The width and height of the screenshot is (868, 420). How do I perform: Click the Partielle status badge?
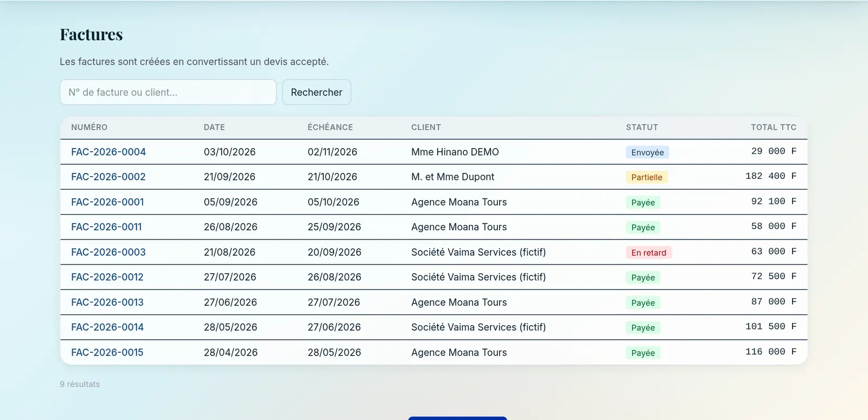647,177
